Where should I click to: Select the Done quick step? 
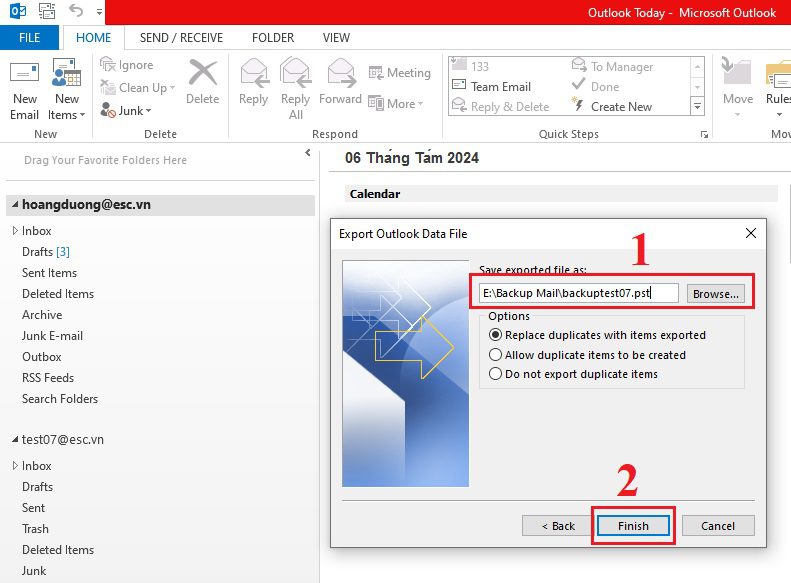tap(595, 87)
